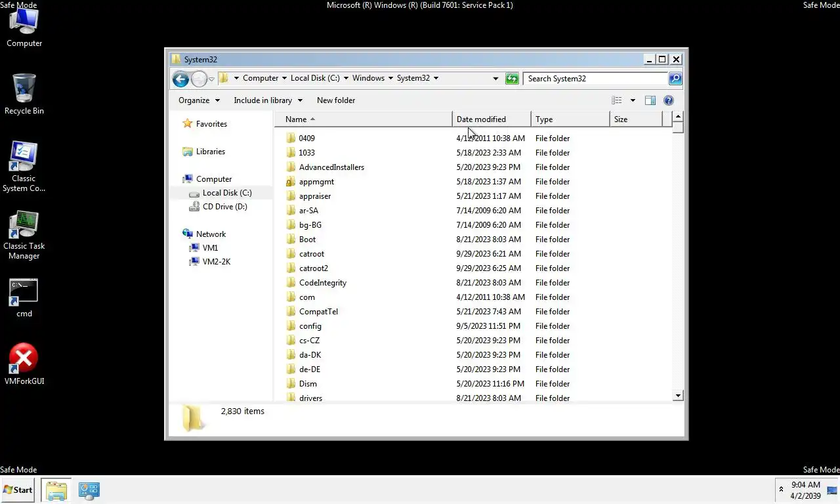Screen dimensions: 840x504
Task: Click the file list scroll up arrow
Action: click(678, 117)
